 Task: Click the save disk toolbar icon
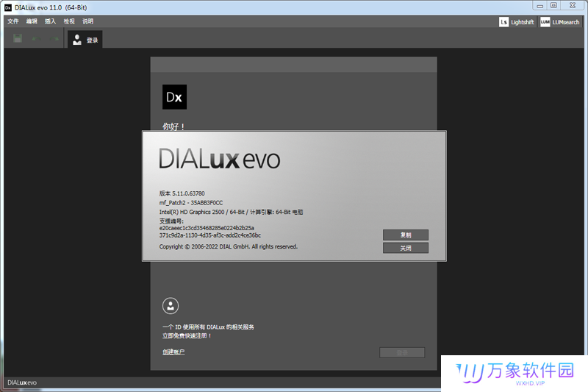18,38
